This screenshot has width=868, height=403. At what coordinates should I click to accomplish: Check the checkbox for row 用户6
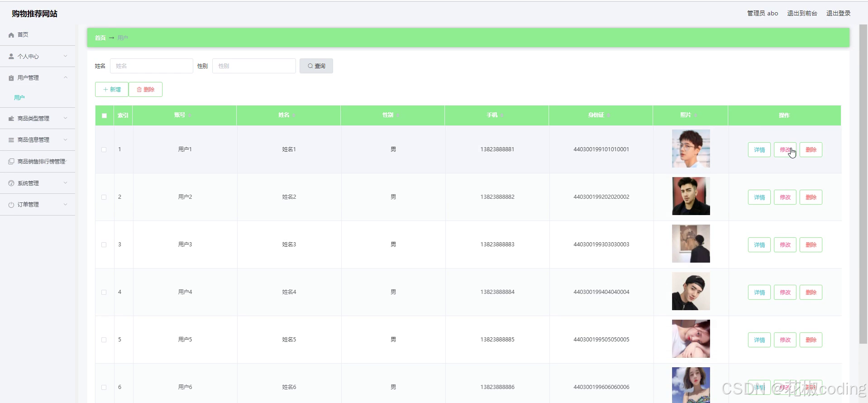pyautogui.click(x=104, y=387)
